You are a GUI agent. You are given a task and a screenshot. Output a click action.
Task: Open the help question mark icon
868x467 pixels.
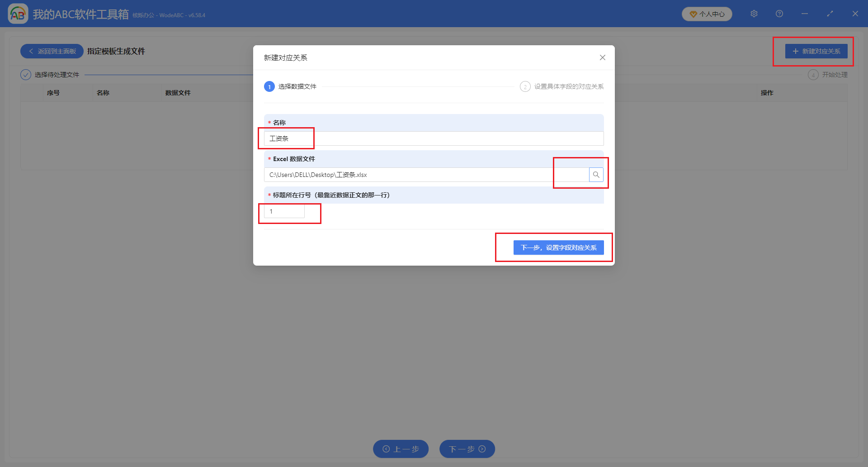coord(779,14)
